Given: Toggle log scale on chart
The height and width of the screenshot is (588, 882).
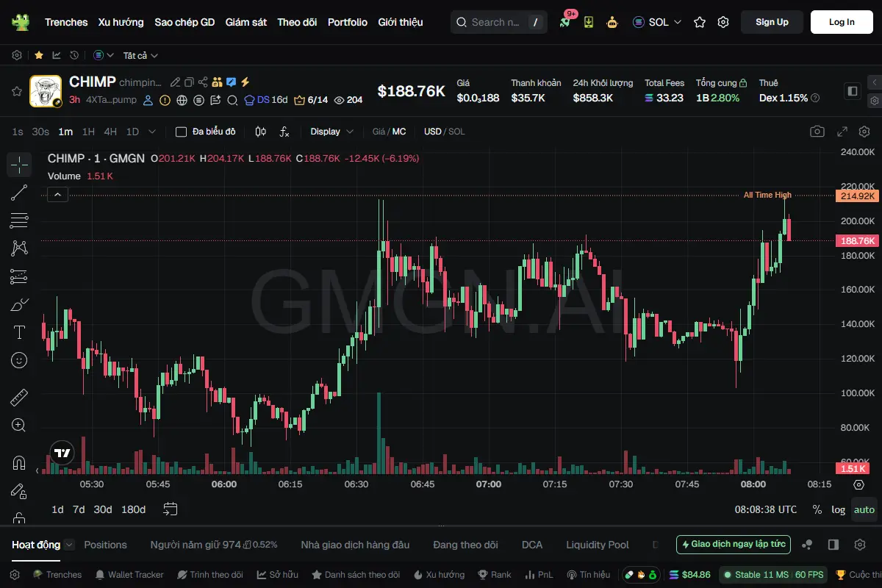Looking at the screenshot, I should coord(838,509).
